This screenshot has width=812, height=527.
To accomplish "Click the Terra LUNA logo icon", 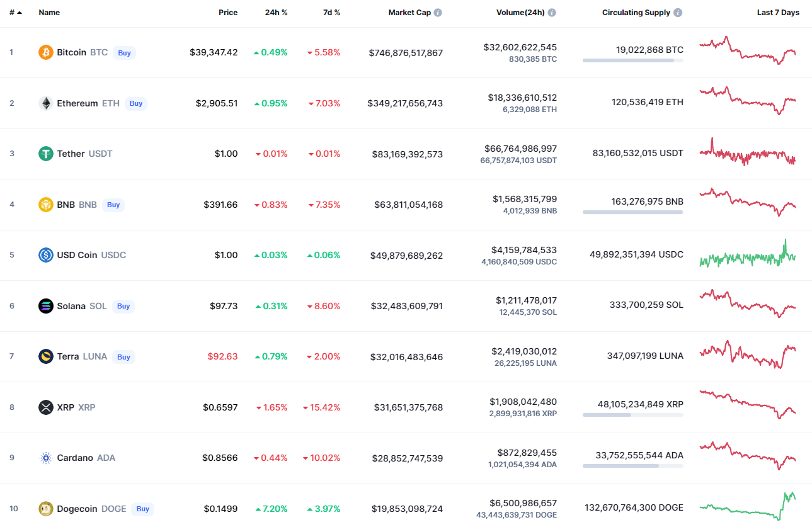I will 46,356.
